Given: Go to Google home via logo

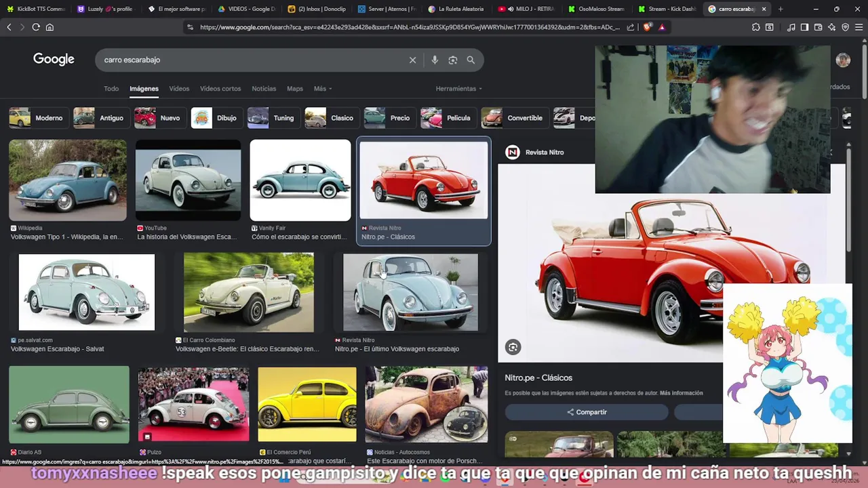Looking at the screenshot, I should pyautogui.click(x=54, y=59).
